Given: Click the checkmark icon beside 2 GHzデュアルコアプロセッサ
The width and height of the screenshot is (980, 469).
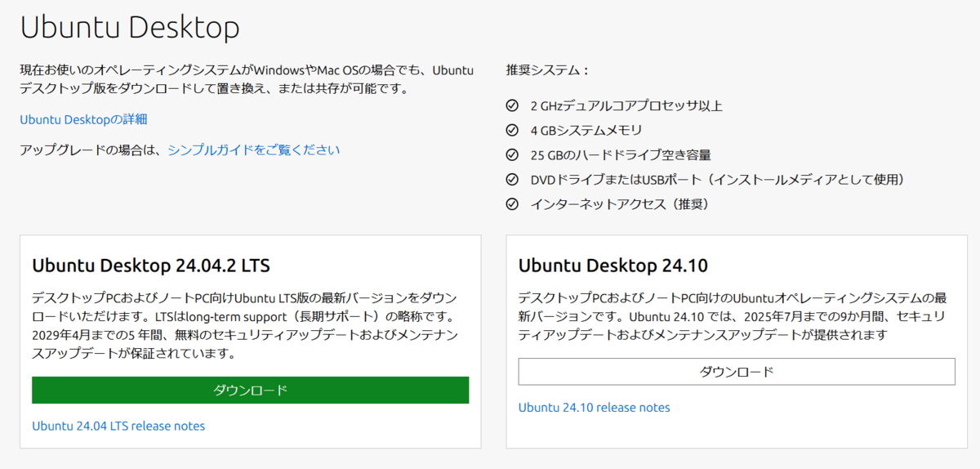Looking at the screenshot, I should (x=512, y=105).
